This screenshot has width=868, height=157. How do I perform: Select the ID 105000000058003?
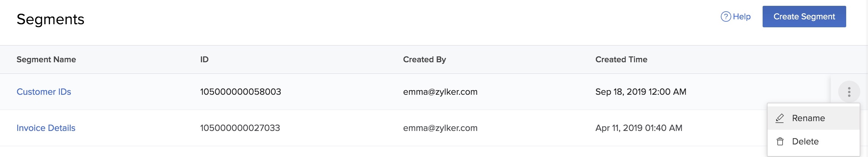[x=240, y=92]
